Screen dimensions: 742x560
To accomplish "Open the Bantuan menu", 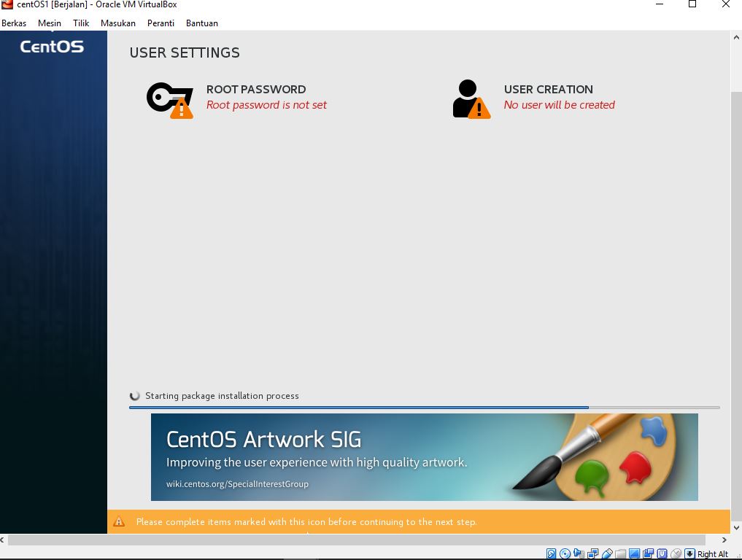I will point(202,23).
